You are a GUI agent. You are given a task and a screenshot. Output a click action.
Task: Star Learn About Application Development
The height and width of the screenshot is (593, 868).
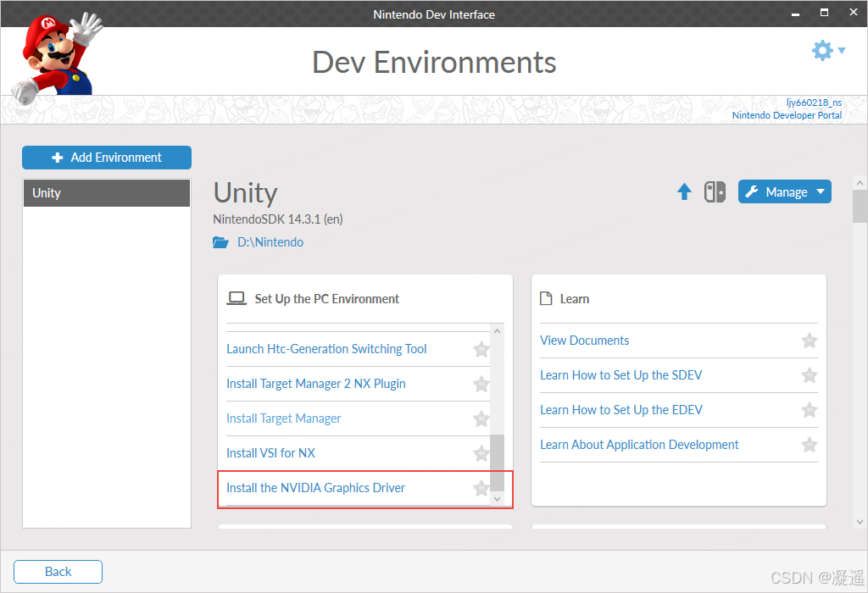click(x=810, y=445)
